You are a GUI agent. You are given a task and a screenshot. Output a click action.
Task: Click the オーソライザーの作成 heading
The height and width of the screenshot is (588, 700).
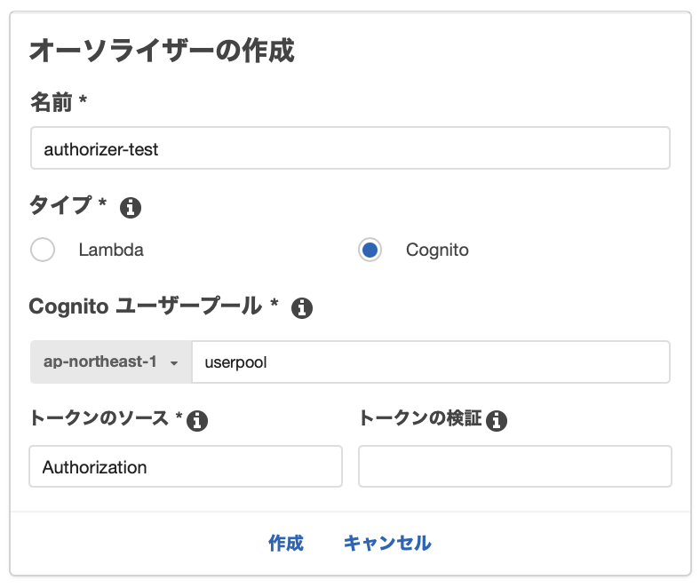tap(162, 51)
